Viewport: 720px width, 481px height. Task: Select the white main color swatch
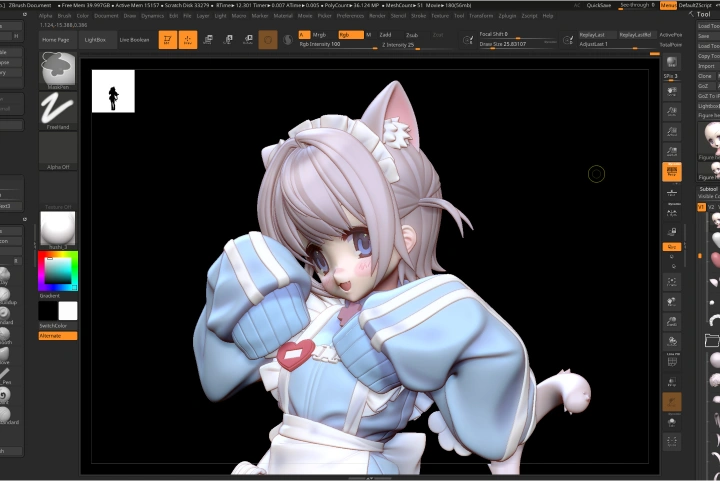[x=68, y=311]
